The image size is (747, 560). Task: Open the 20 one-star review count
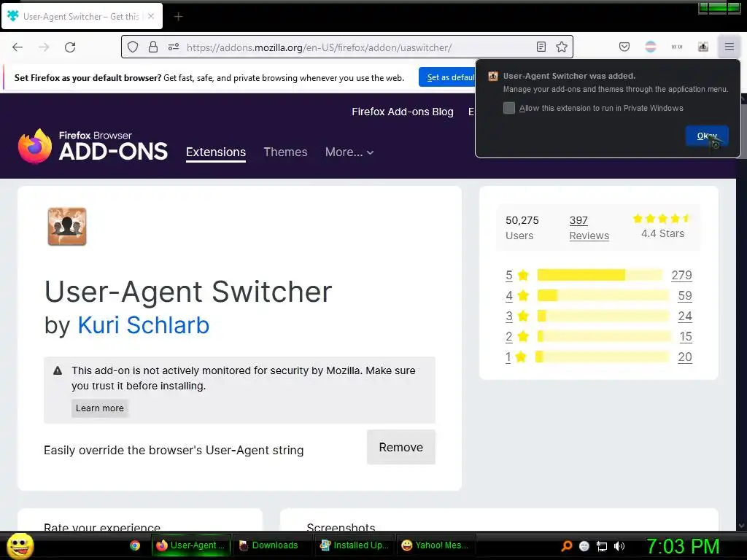pos(684,357)
